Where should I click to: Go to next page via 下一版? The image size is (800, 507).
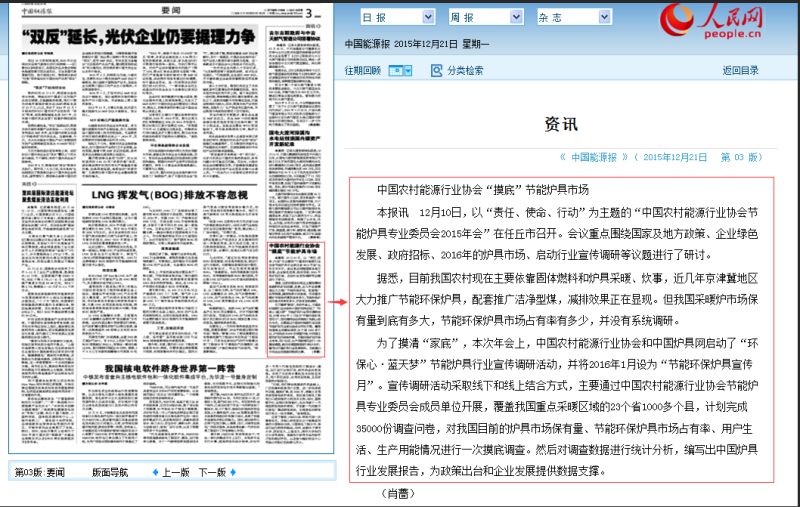(211, 472)
